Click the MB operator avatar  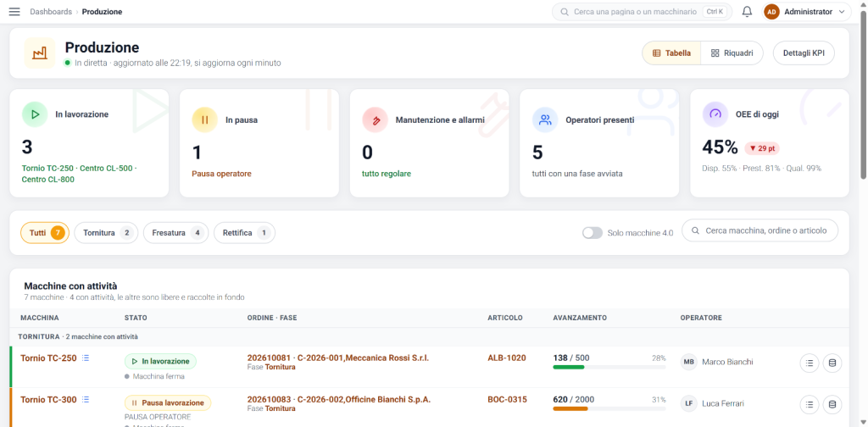pos(688,362)
